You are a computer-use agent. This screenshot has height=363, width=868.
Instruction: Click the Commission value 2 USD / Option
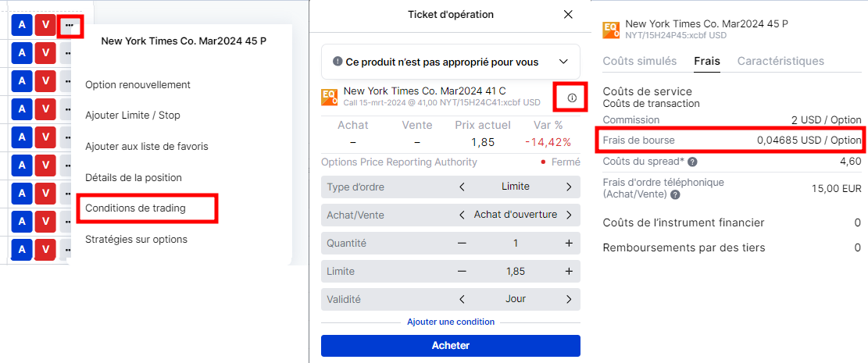(x=827, y=120)
